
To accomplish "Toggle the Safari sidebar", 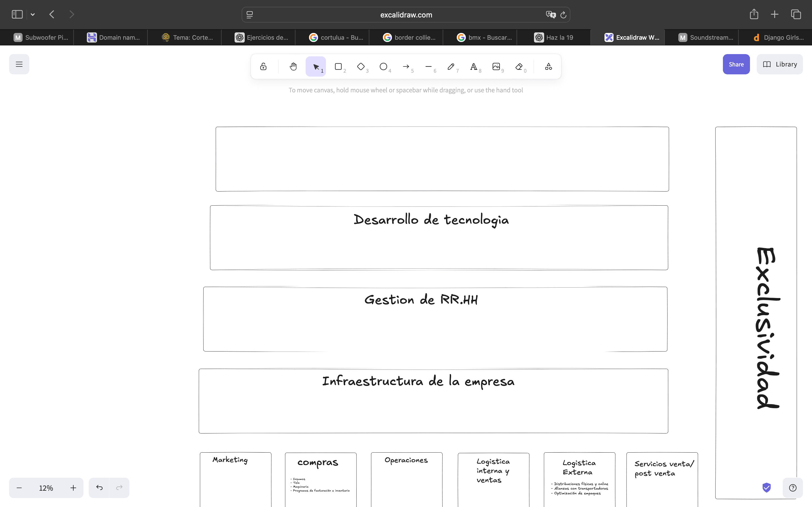I will point(17,14).
